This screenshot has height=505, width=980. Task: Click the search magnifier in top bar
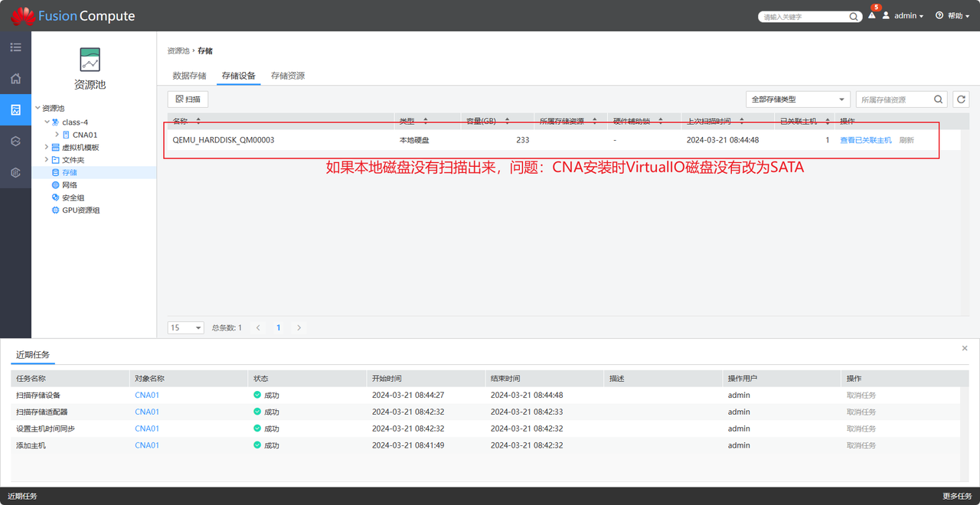pyautogui.click(x=854, y=16)
